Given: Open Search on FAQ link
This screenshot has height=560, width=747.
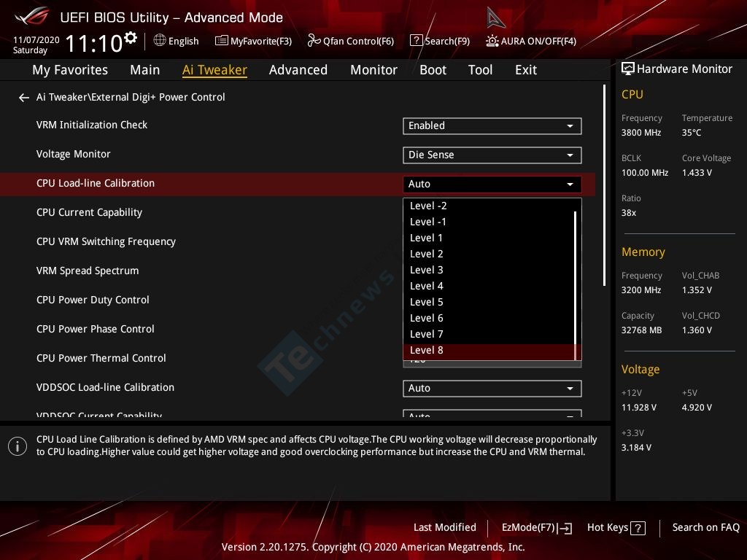Looking at the screenshot, I should pos(705,528).
